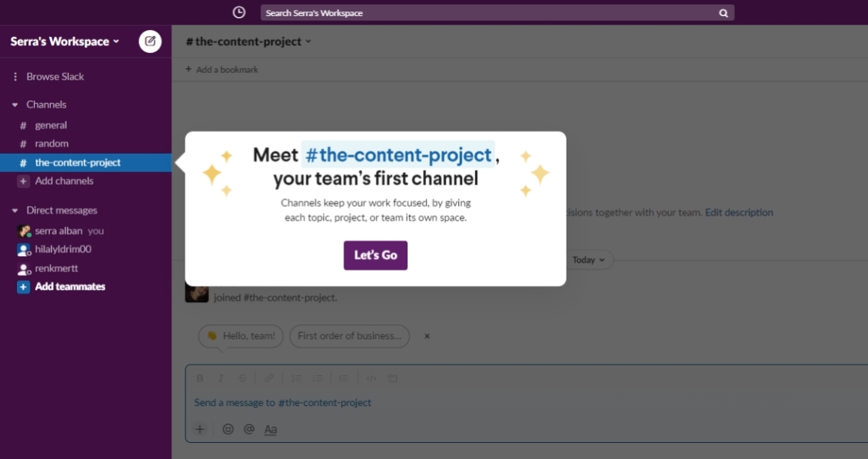868x459 pixels.
Task: Click the plus icon to attach content
Action: tap(200, 429)
